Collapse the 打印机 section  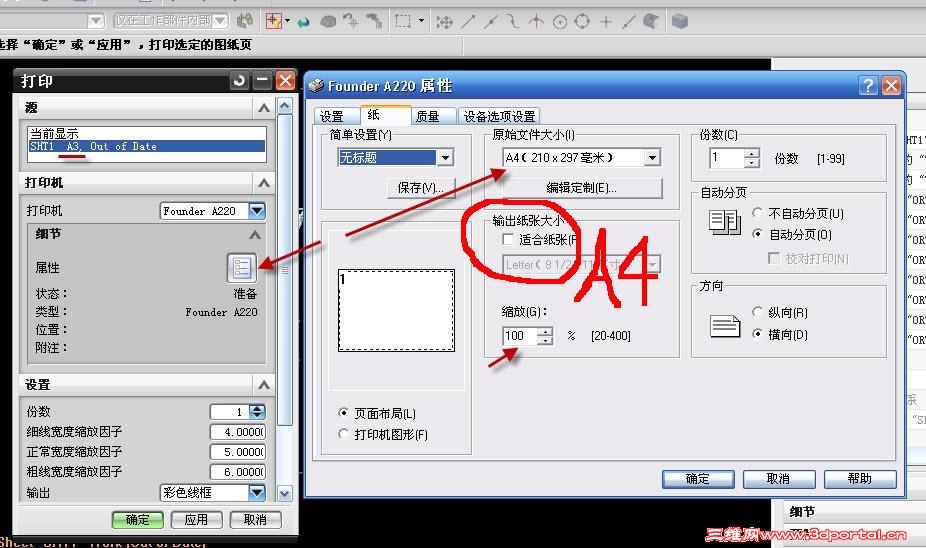coord(263,182)
